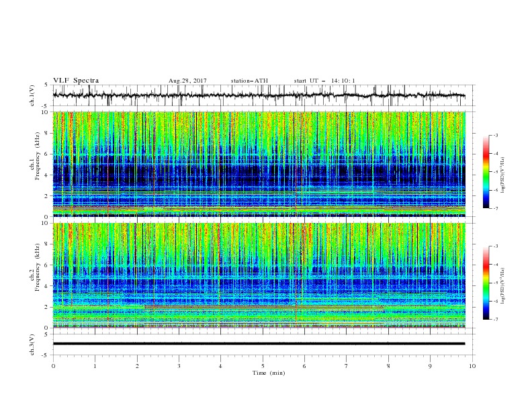This screenshot has width=532, height=411.
Task: Click the "station=ATH" header label
Action: [x=249, y=81]
